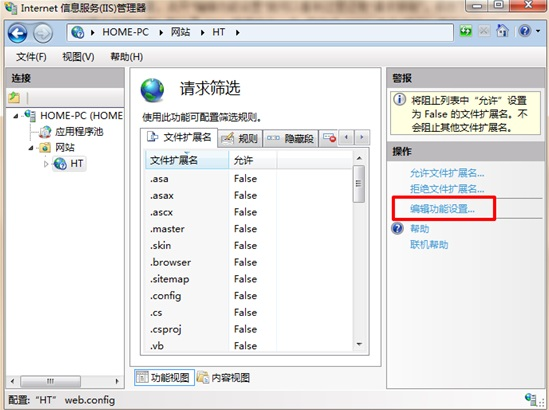Click the connect icon in 连接 panel
Screen dimensions: 549x410
[14, 98]
